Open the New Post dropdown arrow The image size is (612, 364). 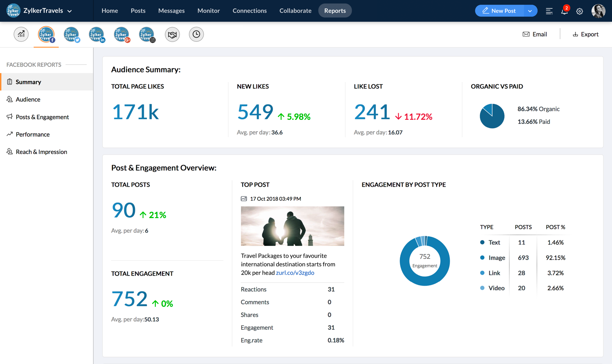click(x=530, y=11)
